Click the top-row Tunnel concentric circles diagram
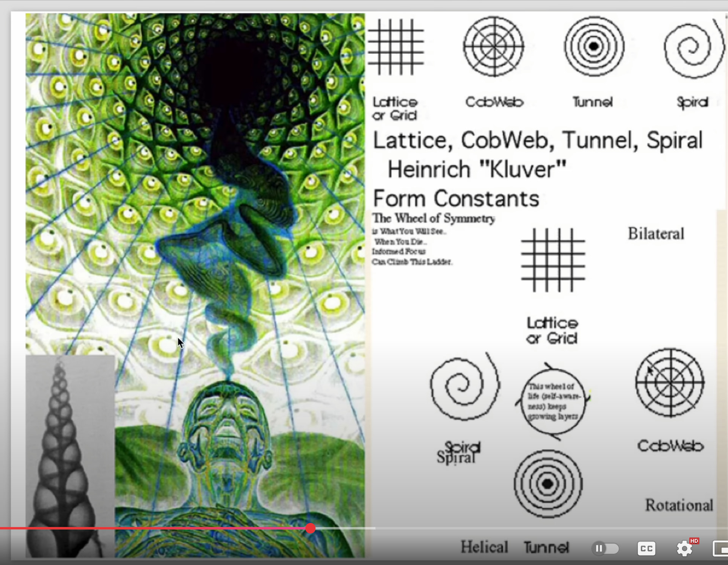The height and width of the screenshot is (565, 728). click(594, 46)
